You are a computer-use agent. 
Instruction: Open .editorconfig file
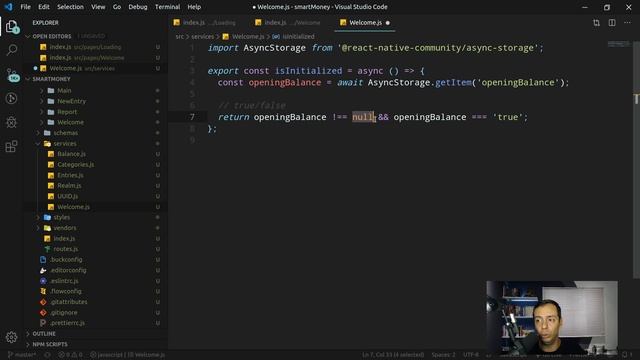pyautogui.click(x=68, y=270)
